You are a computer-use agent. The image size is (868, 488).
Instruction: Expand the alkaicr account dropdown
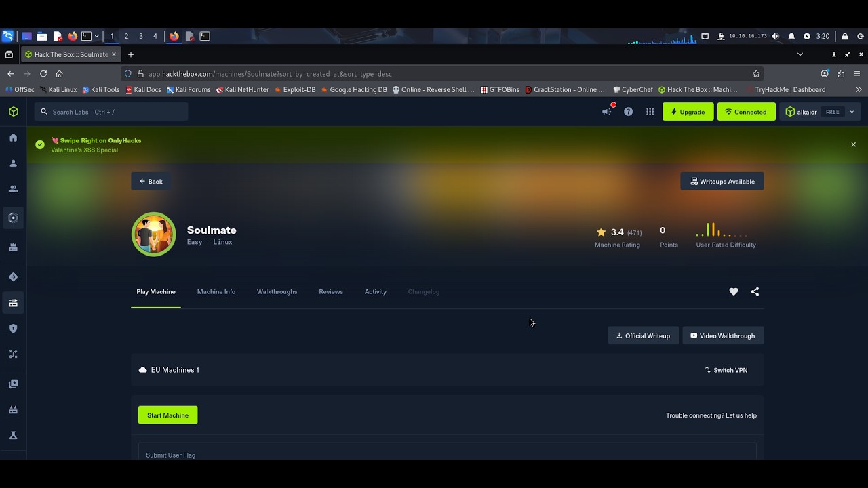tap(820, 112)
